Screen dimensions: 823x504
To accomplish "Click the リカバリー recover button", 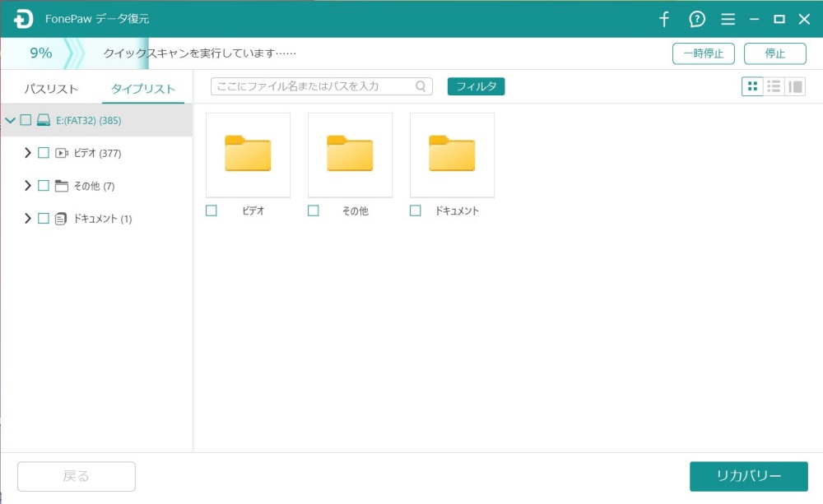I will click(x=748, y=476).
